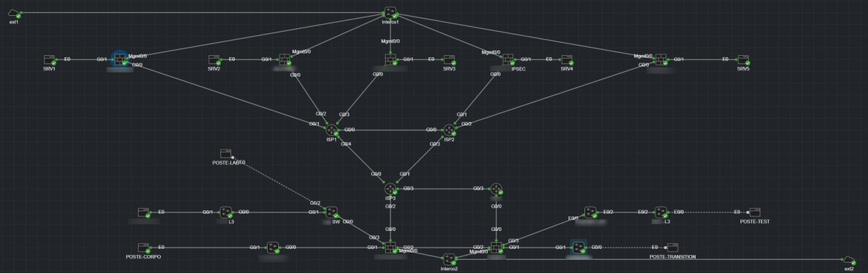This screenshot has height=273, width=868.
Task: Click the SRV3 server icon
Action: pos(449,59)
